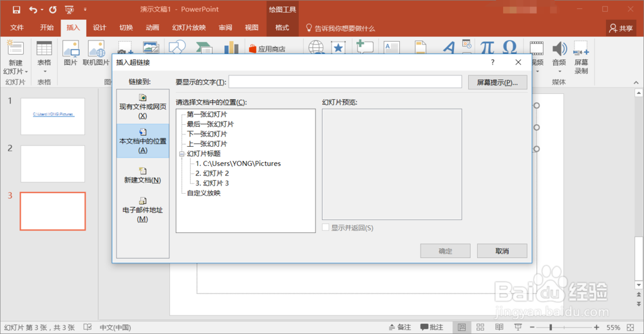Screen dimensions: 644x334
Task: Click the chart bars icon in the ribbon
Action: pos(231,47)
